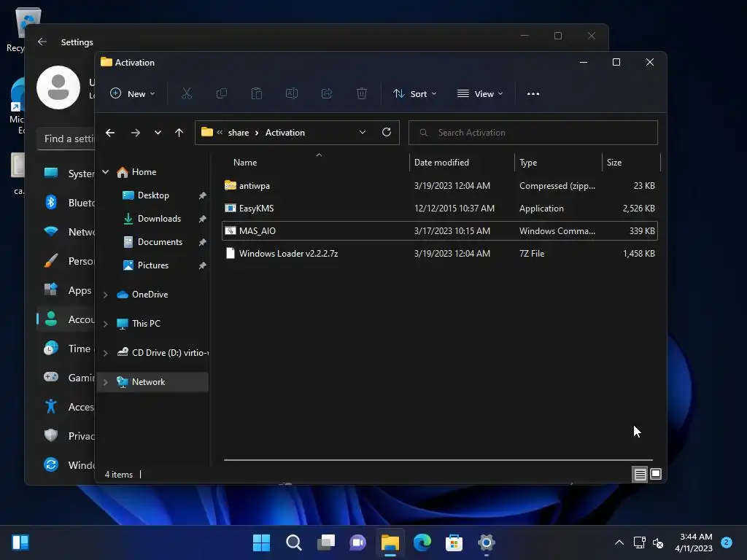Expand the OneDrive tree node
This screenshot has height=560, width=747.
coord(105,295)
